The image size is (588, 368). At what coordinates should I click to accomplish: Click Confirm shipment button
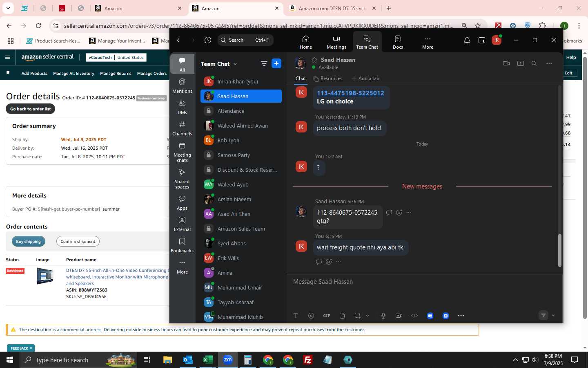[x=78, y=241]
